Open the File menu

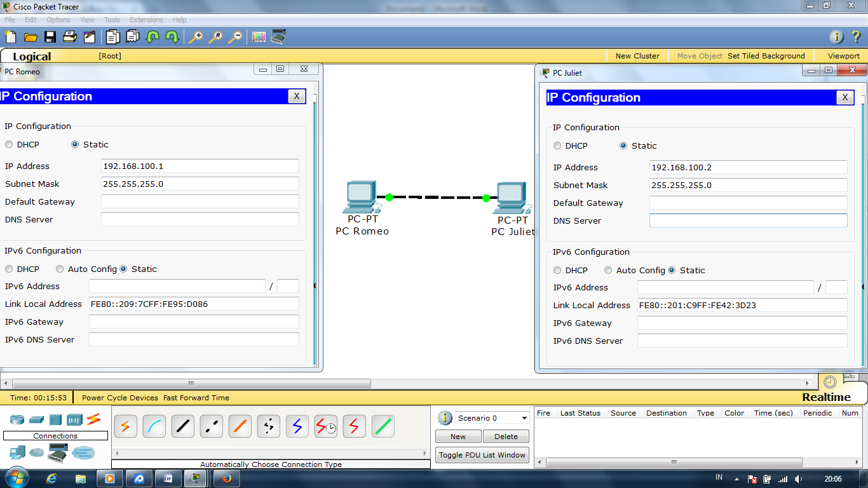10,20
